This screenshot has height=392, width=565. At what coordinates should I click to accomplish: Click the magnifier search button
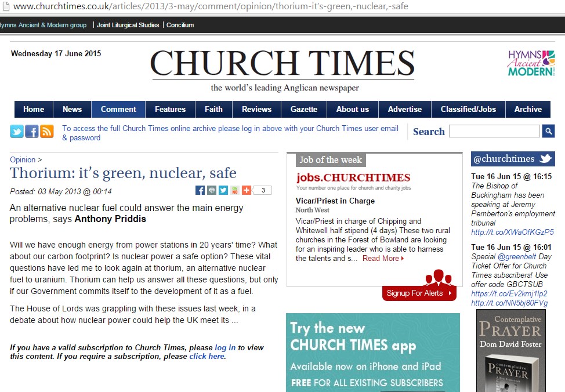548,131
